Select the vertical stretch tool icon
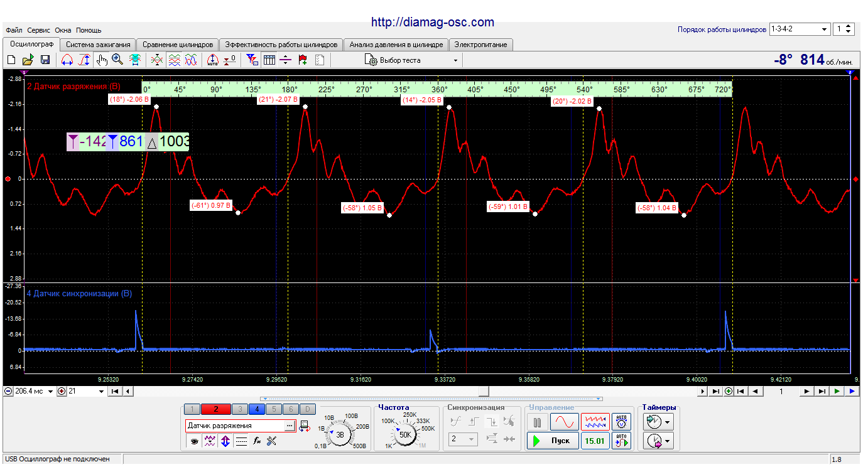 (x=85, y=60)
